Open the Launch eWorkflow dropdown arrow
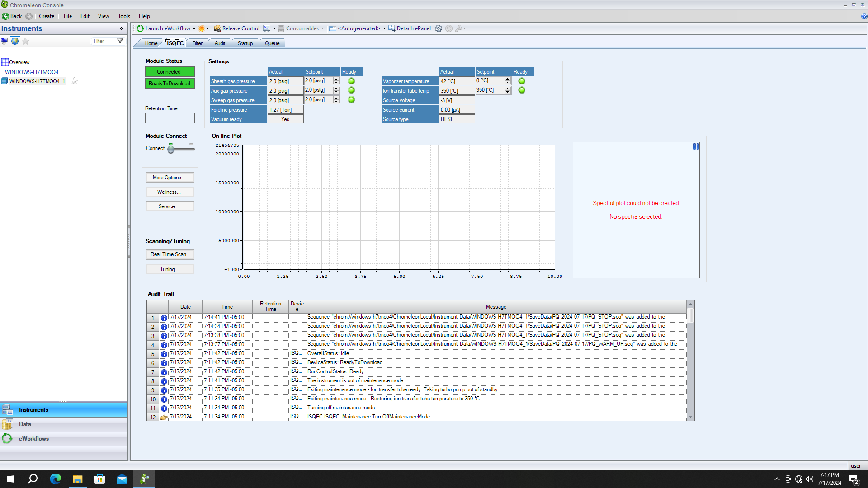This screenshot has width=868, height=488. (x=194, y=28)
